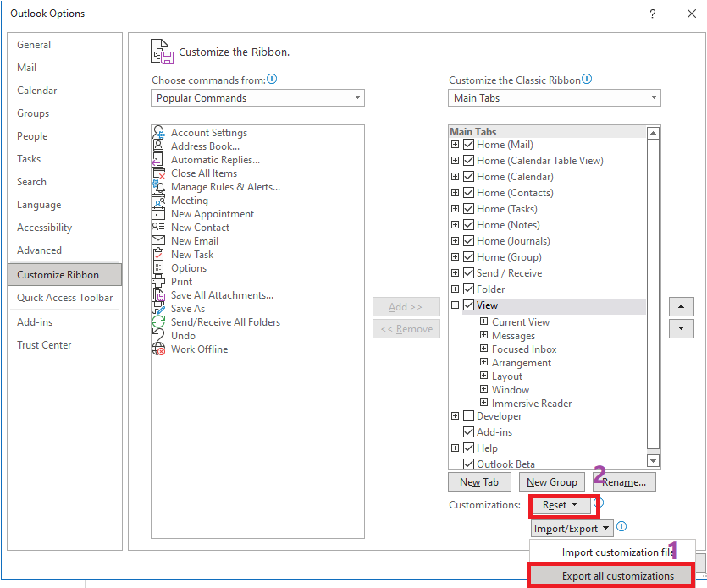Expand the Home (Tasks) node
This screenshot has width=707, height=588.
point(455,209)
